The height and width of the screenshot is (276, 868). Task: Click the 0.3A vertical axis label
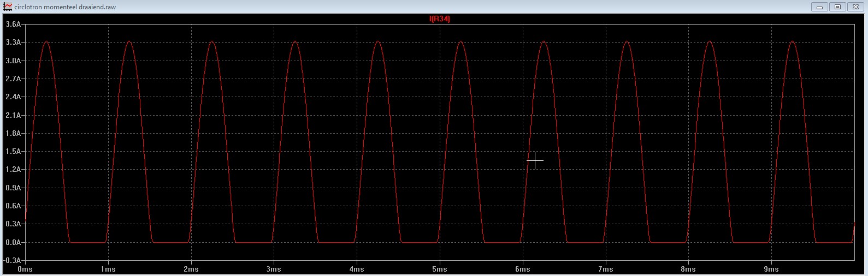[13, 224]
